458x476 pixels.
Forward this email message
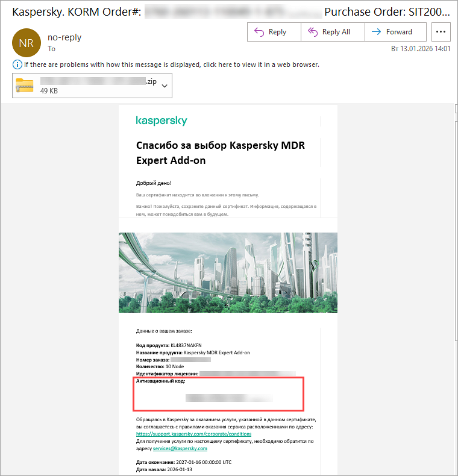(395, 32)
